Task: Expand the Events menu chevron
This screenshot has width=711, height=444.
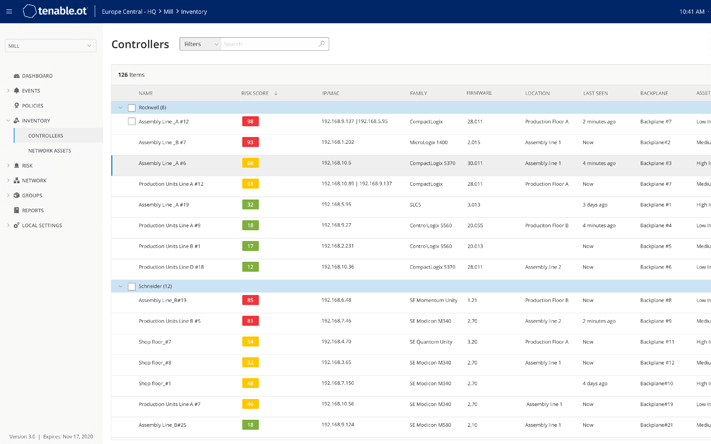Action: 8,91
